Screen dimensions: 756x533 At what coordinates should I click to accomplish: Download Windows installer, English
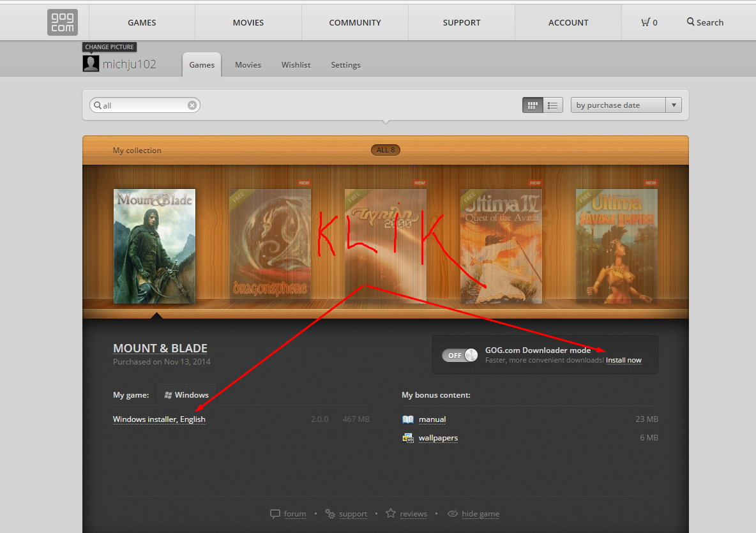(x=159, y=419)
